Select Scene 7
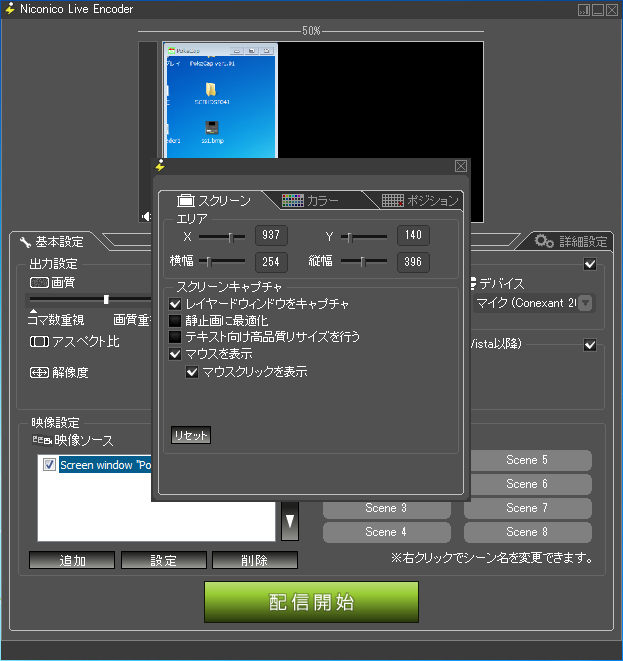The image size is (623, 661). coord(528,508)
